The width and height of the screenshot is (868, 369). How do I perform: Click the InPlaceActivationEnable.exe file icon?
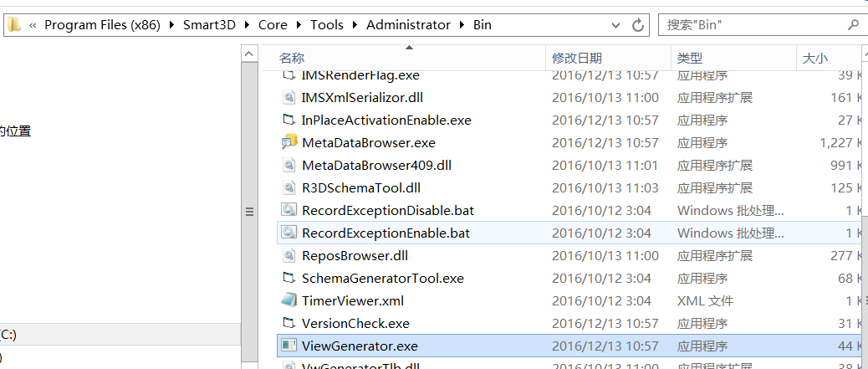[288, 120]
